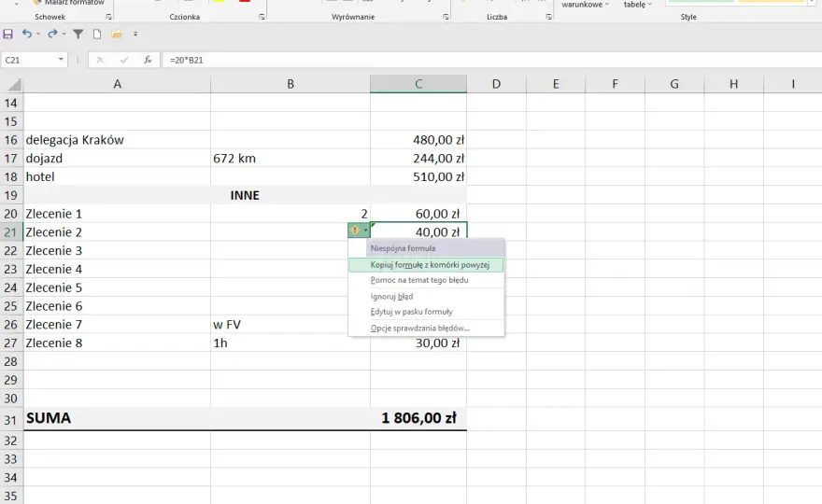The height and width of the screenshot is (504, 822).
Task: Click the cell '30,00 zł'
Action: 418,343
